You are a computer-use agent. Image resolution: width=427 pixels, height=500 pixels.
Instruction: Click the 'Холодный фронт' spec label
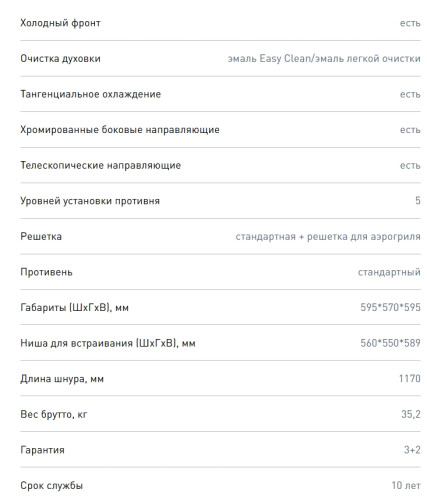[60, 23]
